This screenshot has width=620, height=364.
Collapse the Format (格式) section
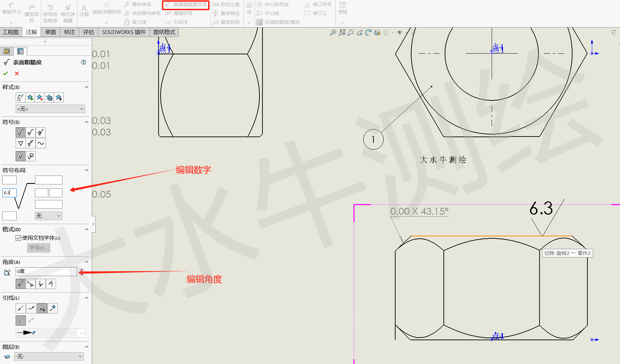point(87,229)
